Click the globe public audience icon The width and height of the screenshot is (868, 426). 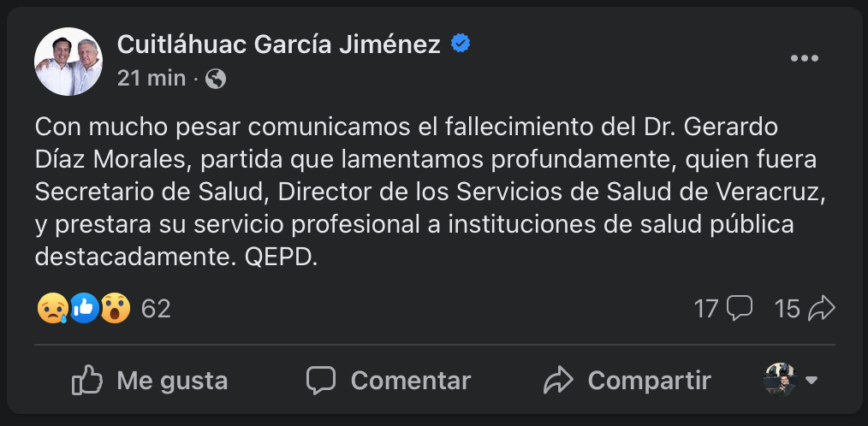(216, 79)
